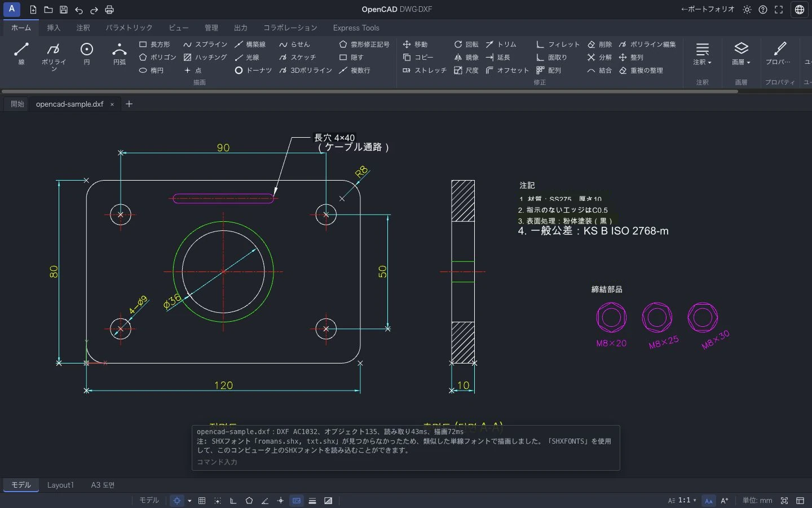The height and width of the screenshot is (508, 812).
Task: Switch to the パラメトリック ribbon tab
Action: coord(129,28)
